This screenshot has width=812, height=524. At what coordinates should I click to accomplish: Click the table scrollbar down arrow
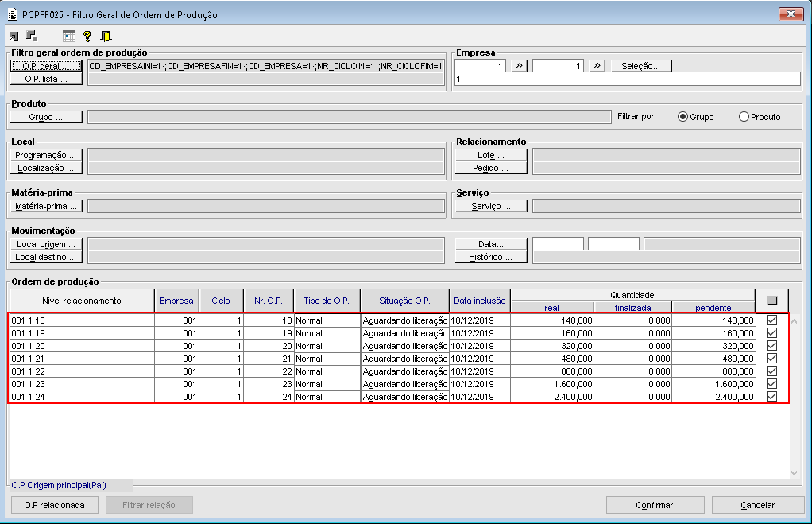[x=794, y=472]
